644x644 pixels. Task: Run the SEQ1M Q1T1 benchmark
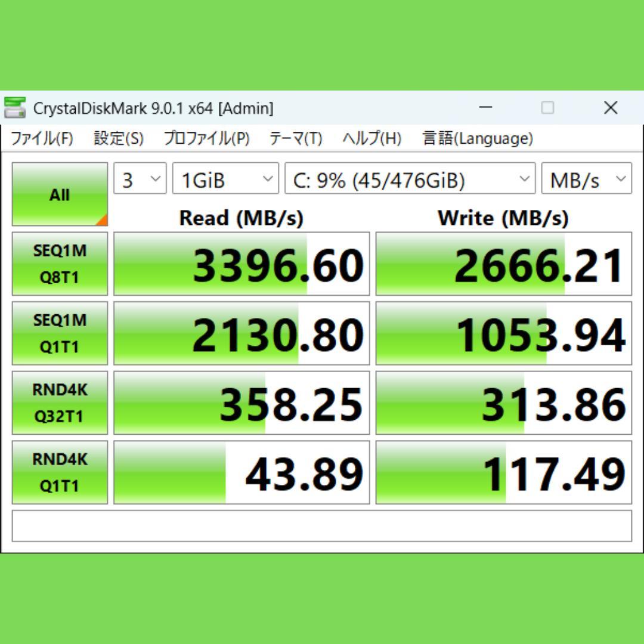tap(59, 333)
